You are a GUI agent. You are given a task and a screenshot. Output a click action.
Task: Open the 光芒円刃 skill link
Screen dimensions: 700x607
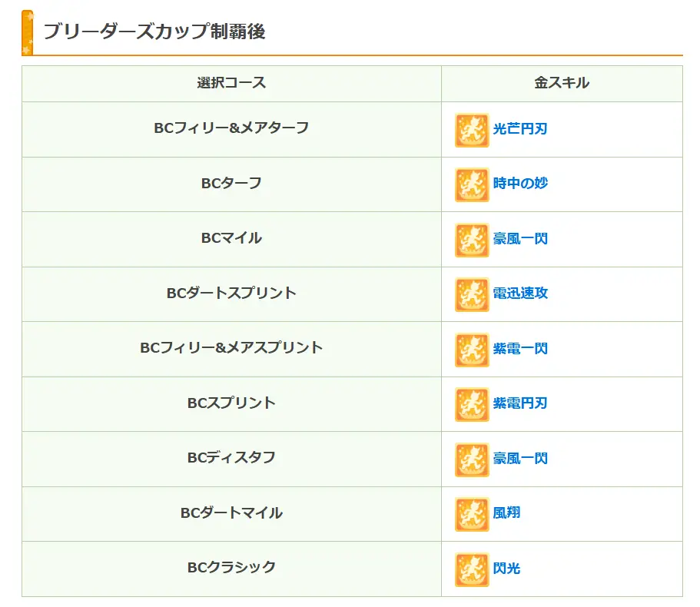(520, 130)
